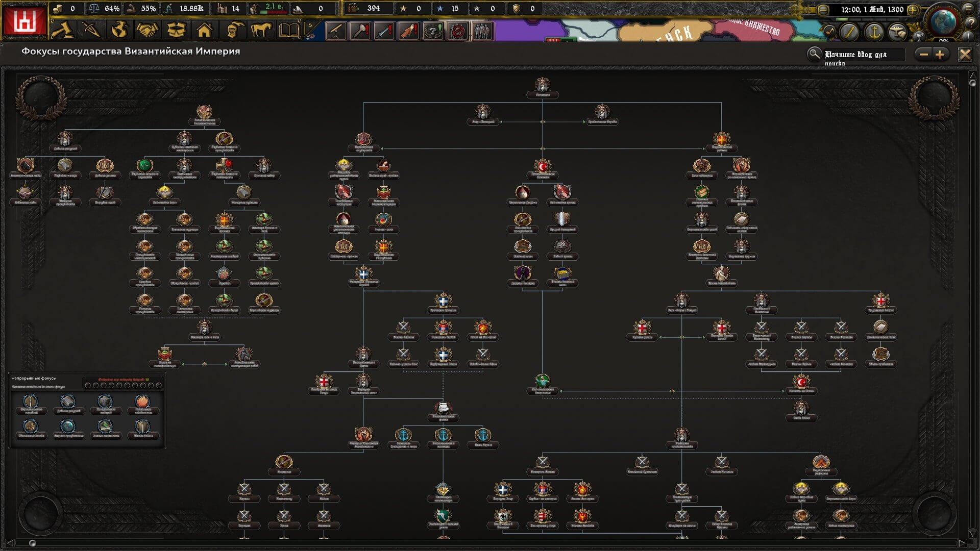Open the production box menu
Screen dimensions: 980x551
coord(176,30)
